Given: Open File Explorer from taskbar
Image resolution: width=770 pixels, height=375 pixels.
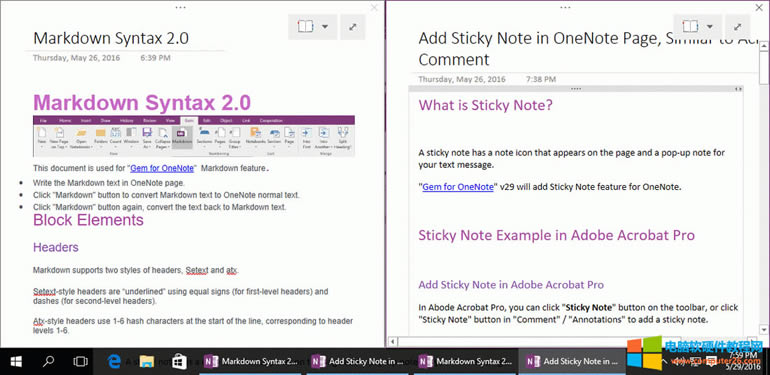Looking at the screenshot, I should (x=146, y=361).
